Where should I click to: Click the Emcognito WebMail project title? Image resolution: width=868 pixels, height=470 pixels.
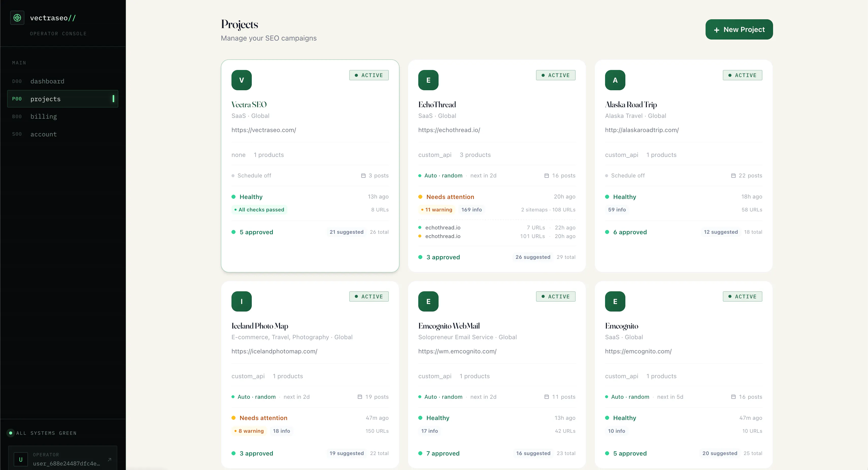(x=449, y=326)
